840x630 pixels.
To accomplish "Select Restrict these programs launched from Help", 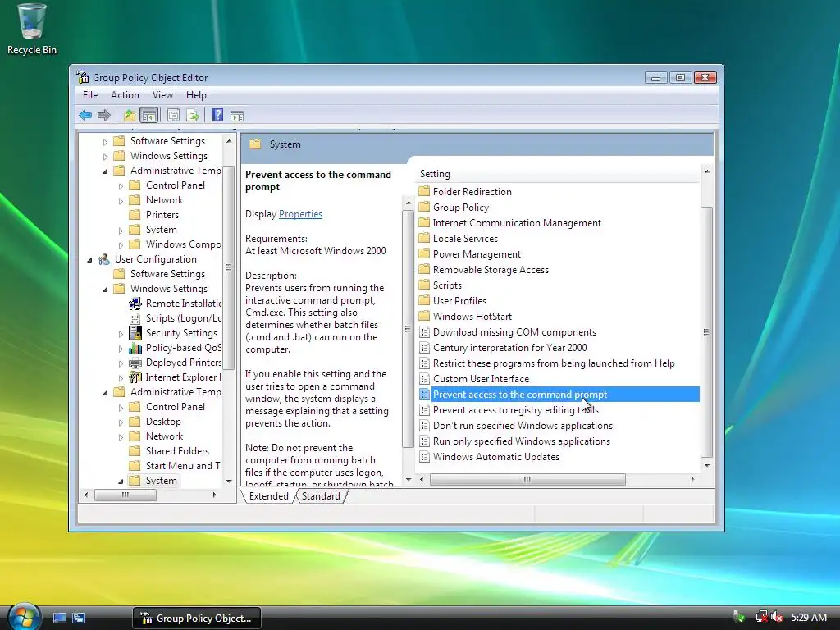I will pyautogui.click(x=554, y=363).
